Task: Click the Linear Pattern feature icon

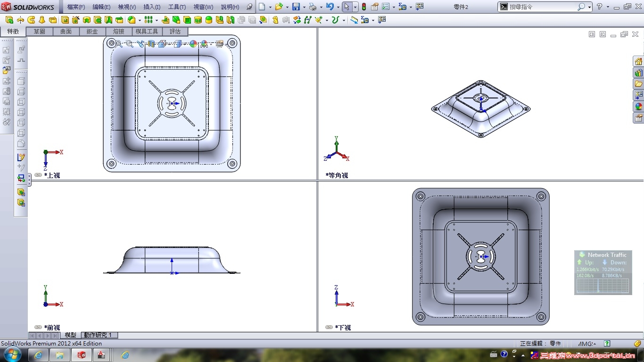Action: point(149,20)
